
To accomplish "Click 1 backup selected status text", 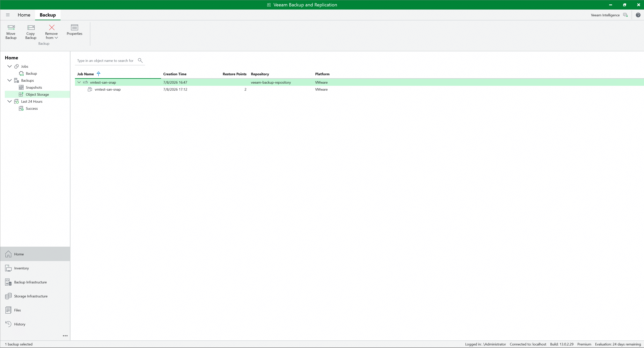I will (x=19, y=344).
